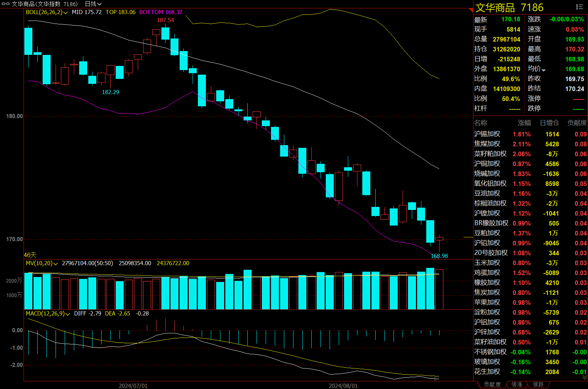Viewport: 588px width, 389px height.
Task: Click the 46天 day-count label
Action: [x=30, y=255]
